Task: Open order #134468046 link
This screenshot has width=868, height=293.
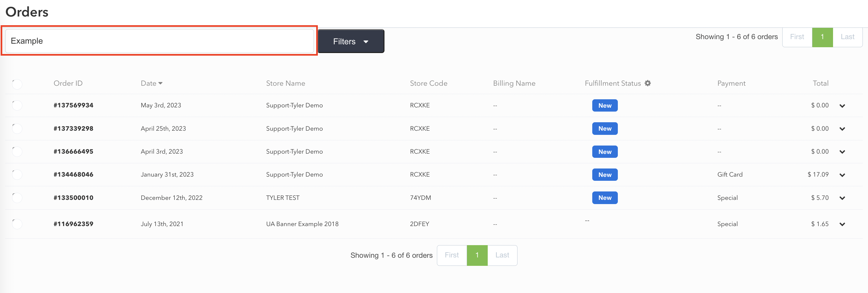Action: coord(73,174)
